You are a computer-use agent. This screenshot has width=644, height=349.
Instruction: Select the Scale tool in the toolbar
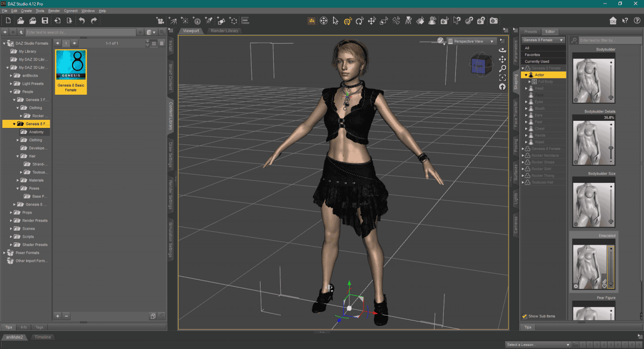(x=383, y=21)
